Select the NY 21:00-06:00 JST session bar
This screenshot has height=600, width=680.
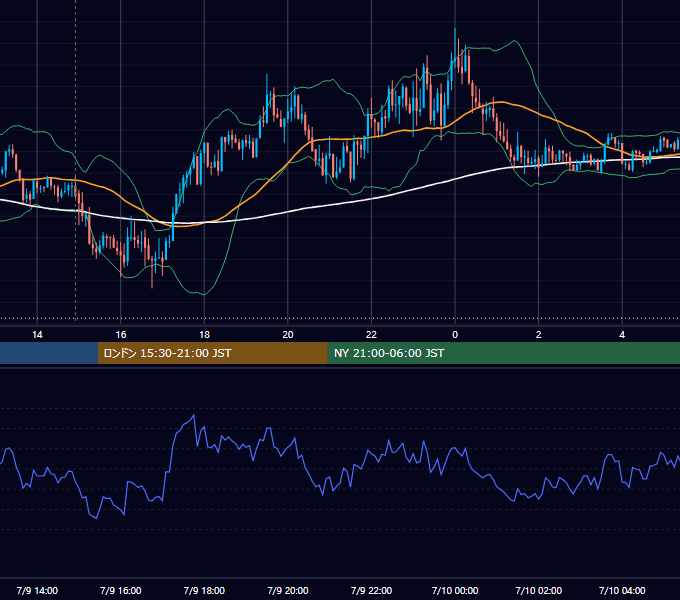click(503, 353)
